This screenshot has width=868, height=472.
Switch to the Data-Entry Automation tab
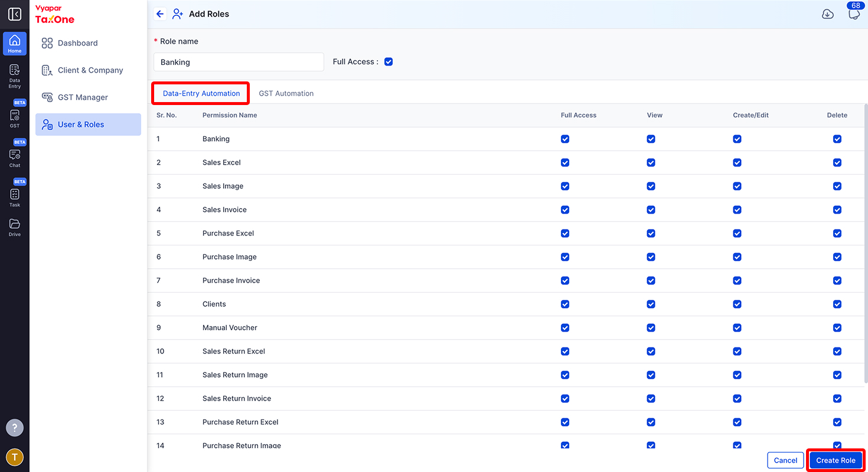pyautogui.click(x=201, y=93)
